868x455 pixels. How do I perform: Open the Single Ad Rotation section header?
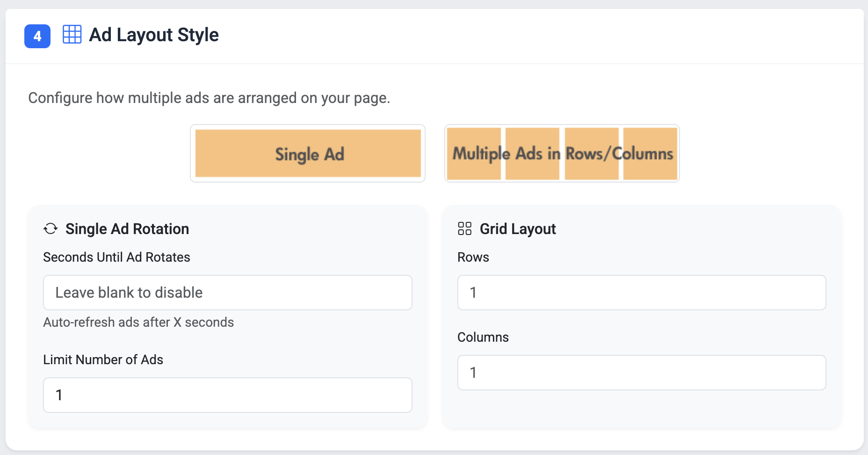coord(127,229)
